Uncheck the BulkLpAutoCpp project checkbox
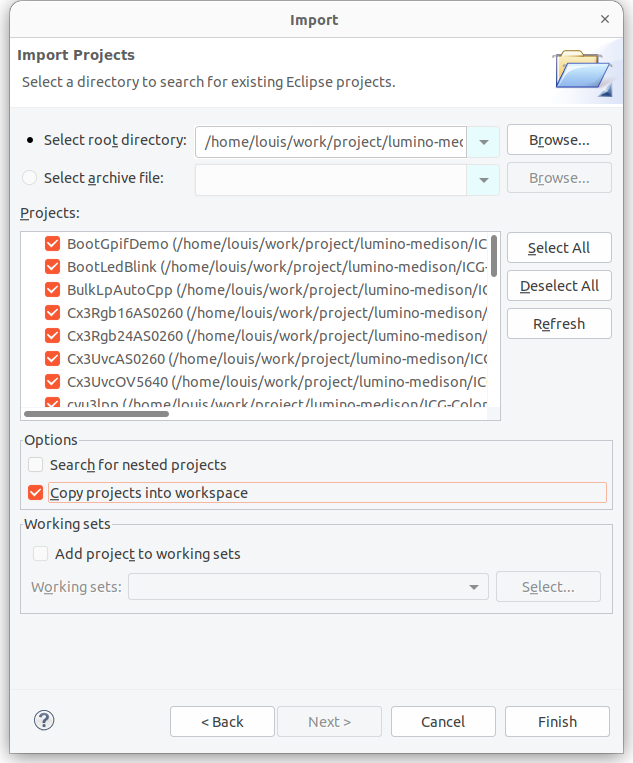 pos(53,290)
